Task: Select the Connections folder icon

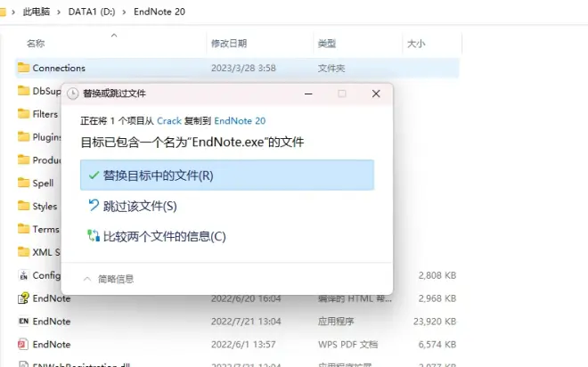Action: [x=24, y=68]
